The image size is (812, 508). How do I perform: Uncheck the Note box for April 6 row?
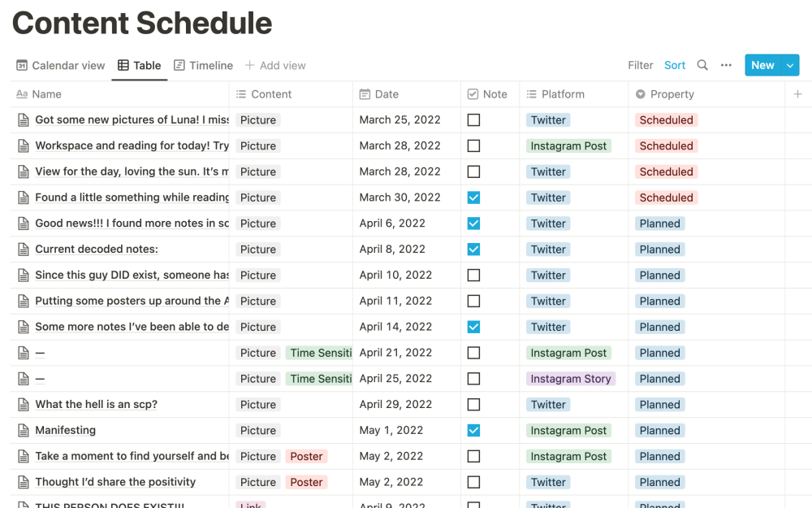[x=473, y=224]
